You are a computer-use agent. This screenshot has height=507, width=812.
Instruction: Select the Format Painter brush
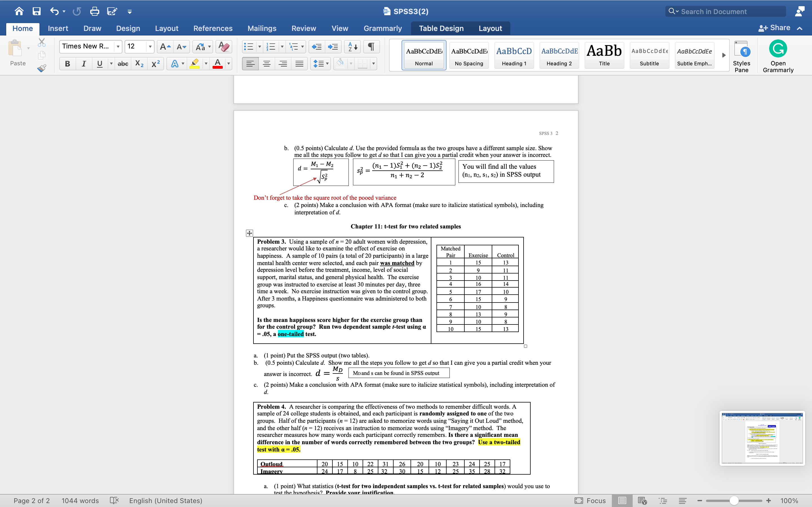click(42, 68)
